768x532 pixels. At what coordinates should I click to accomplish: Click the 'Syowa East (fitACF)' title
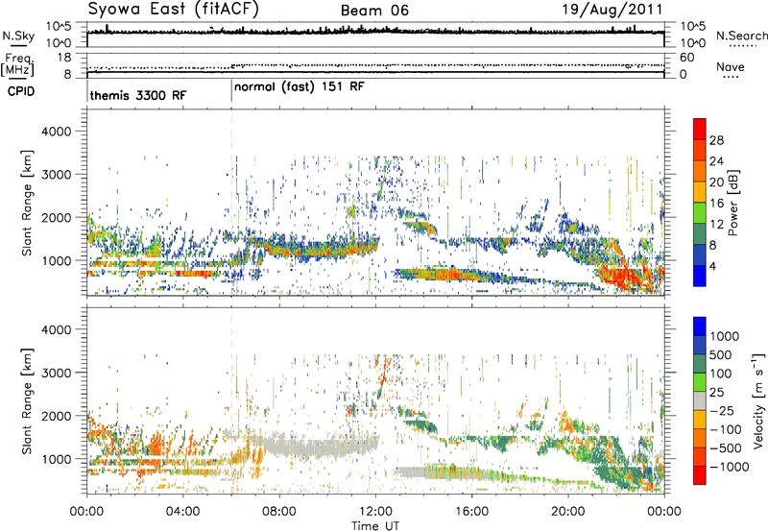(173, 9)
